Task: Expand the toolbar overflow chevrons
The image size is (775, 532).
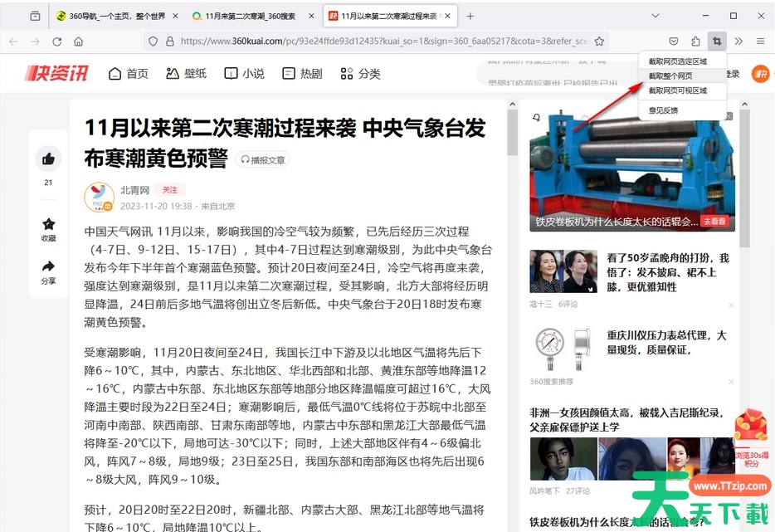Action: coord(738,41)
